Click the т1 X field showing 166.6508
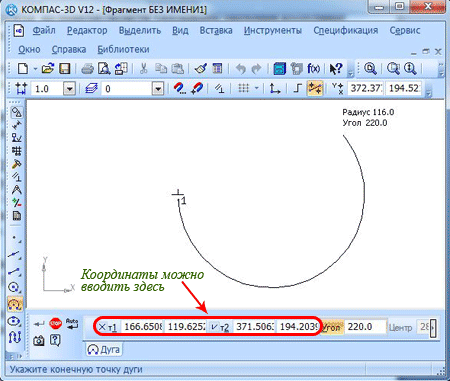450x381 pixels. [143, 327]
